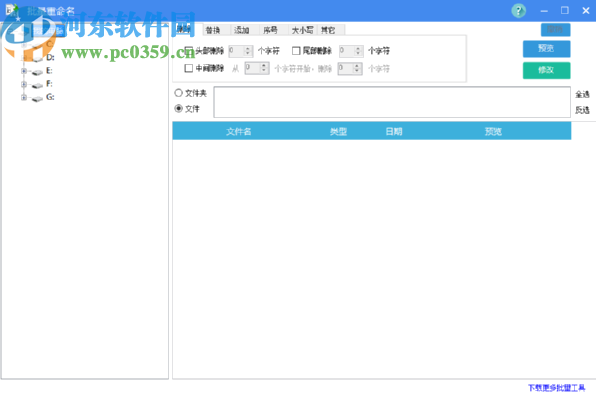Click 全选 to select all files

pos(582,94)
